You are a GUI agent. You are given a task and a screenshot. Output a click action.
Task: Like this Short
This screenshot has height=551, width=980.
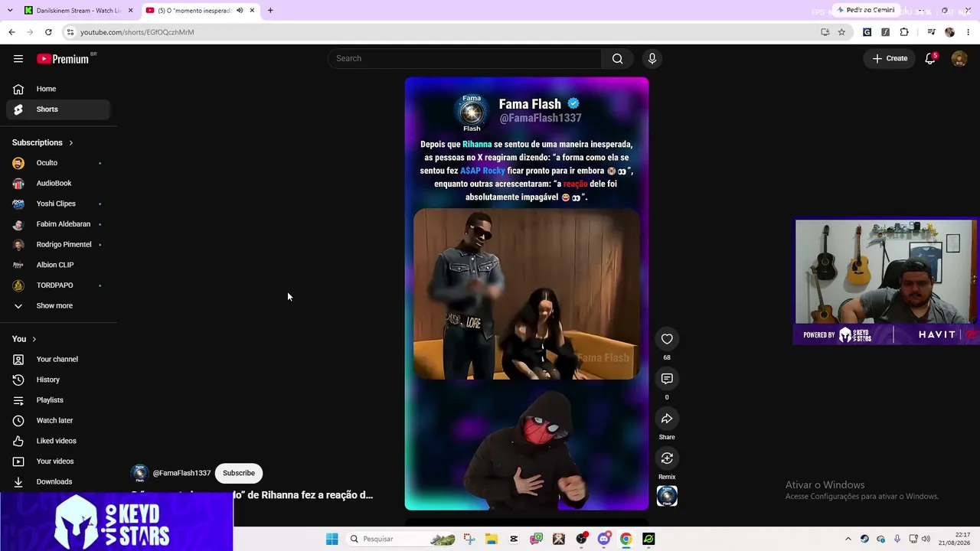667,339
